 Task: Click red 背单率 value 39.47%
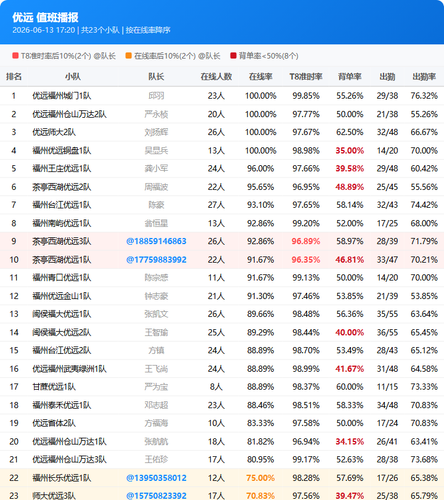click(349, 496)
